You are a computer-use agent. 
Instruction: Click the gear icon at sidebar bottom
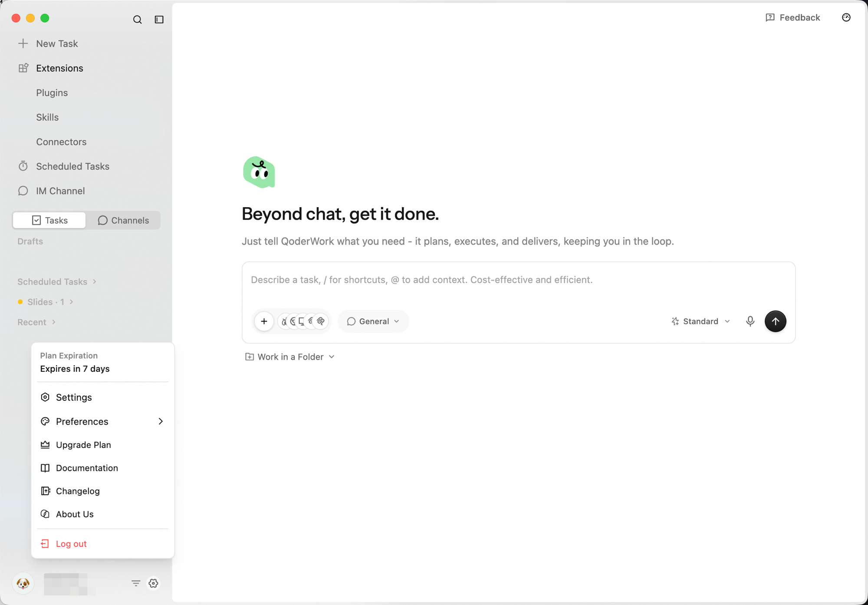click(153, 583)
